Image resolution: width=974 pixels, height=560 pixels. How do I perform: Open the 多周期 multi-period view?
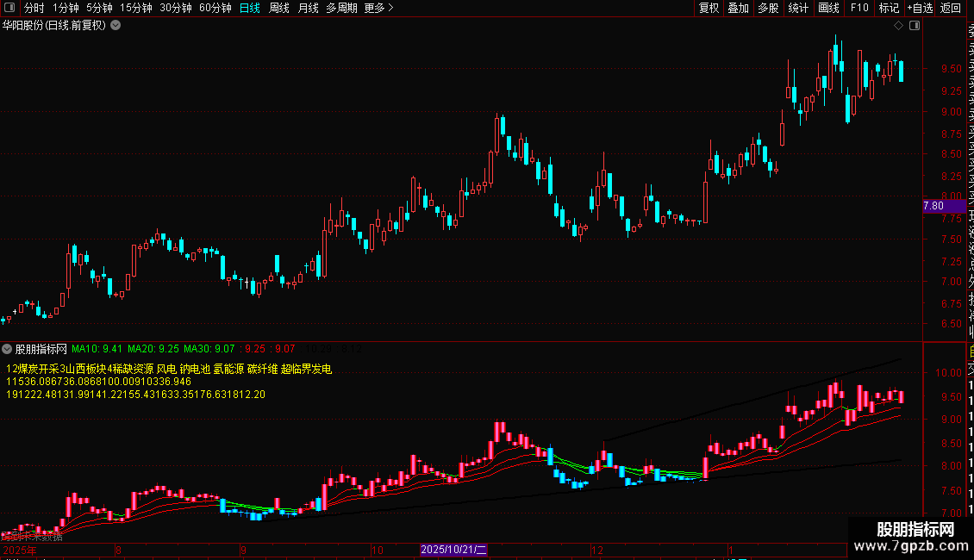tap(341, 8)
